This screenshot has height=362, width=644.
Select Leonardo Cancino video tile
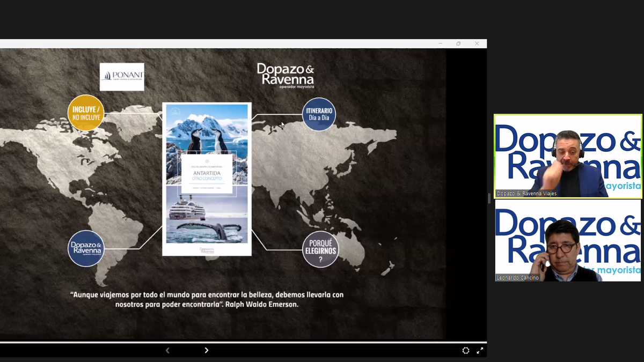(x=568, y=241)
